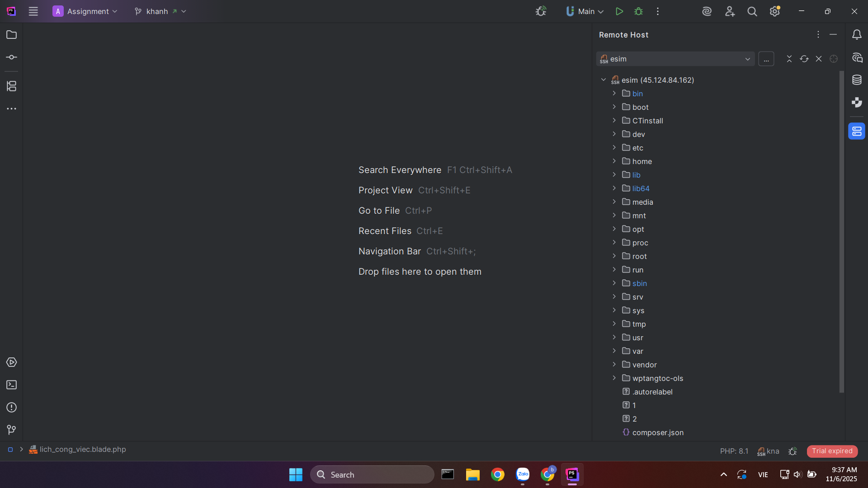Open the Database tool window
868x488 pixels.
click(x=857, y=80)
